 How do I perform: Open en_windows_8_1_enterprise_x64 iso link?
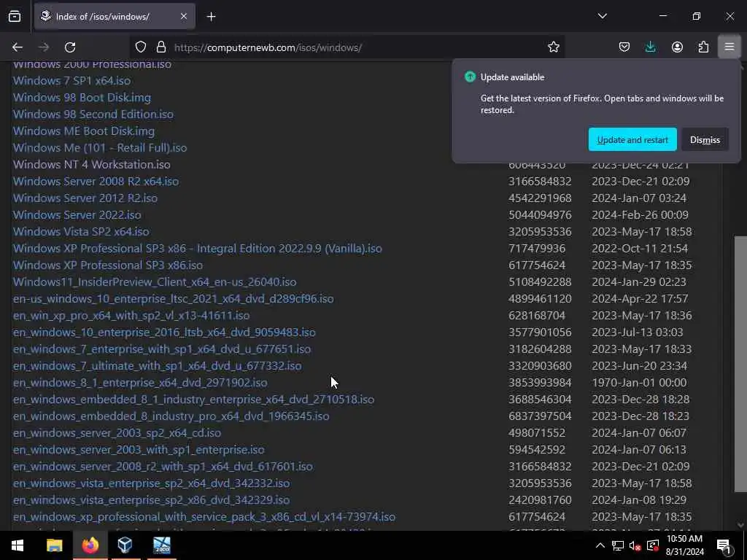point(140,382)
